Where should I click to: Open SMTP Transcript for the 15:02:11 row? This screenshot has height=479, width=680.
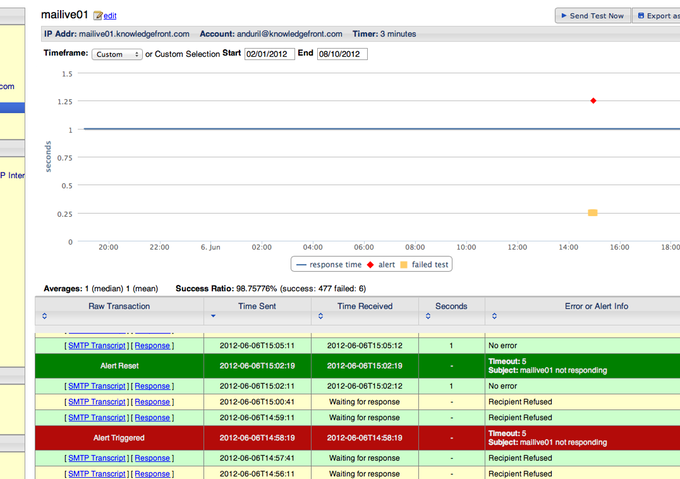coord(97,386)
